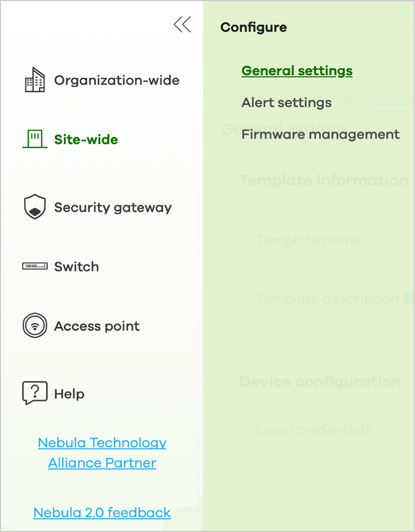Select the Organization-wide menu label
The width and height of the screenshot is (415, 532).
point(117,80)
